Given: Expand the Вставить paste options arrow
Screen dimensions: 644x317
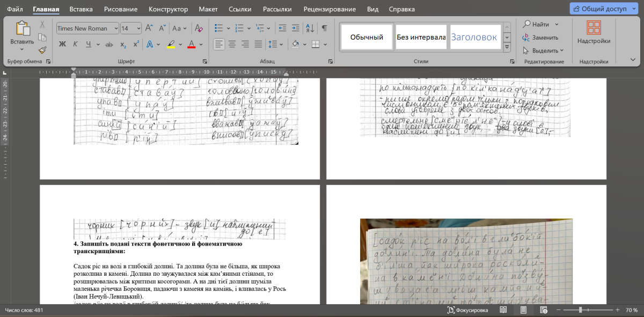Looking at the screenshot, I should pyautogui.click(x=22, y=49).
